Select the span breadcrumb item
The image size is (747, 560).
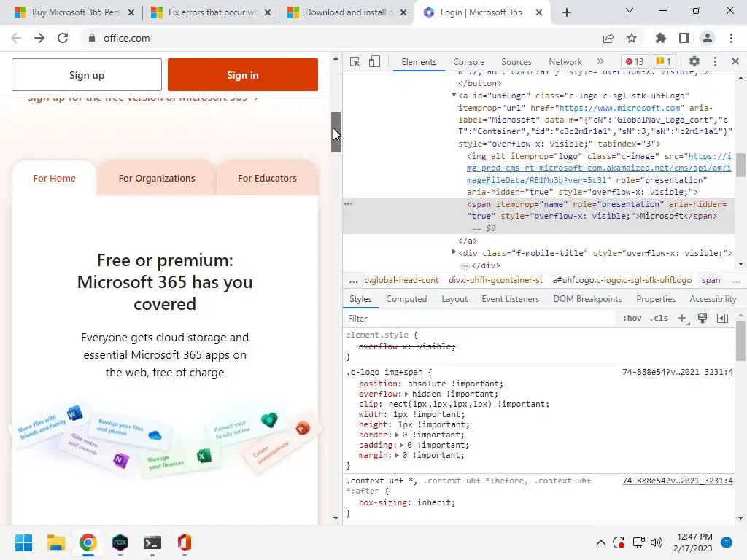pos(711,281)
